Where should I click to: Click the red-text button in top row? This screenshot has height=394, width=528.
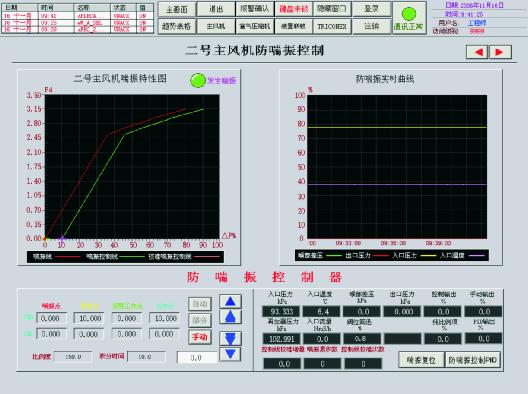(294, 9)
